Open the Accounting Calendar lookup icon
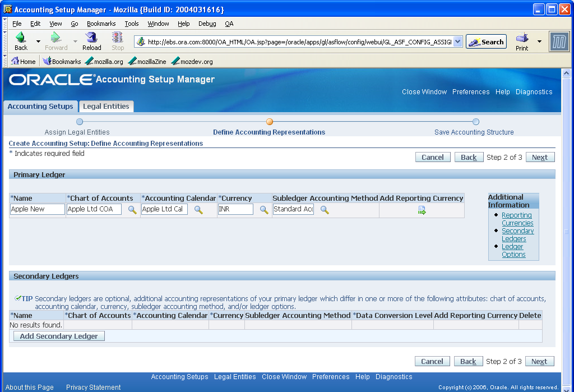This screenshot has width=574, height=392. [197, 209]
